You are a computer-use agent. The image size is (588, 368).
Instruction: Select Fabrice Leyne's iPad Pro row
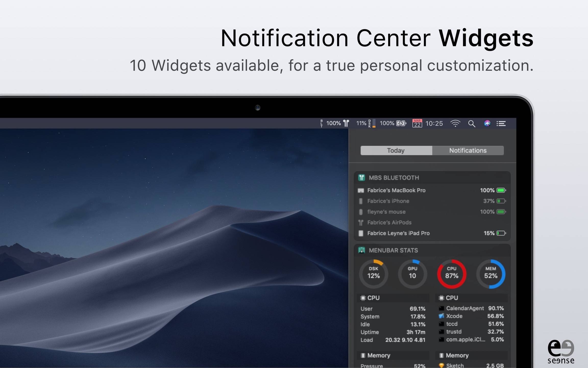pos(398,233)
